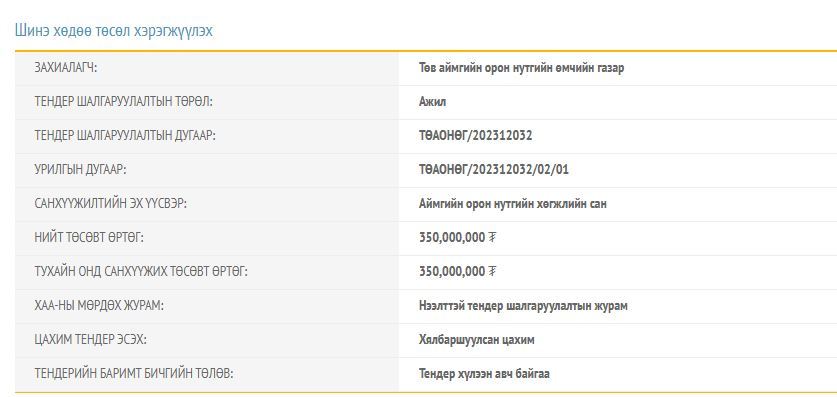Click the Хялбаршуулсан цахим value
The height and width of the screenshot is (397, 837).
[x=477, y=340]
